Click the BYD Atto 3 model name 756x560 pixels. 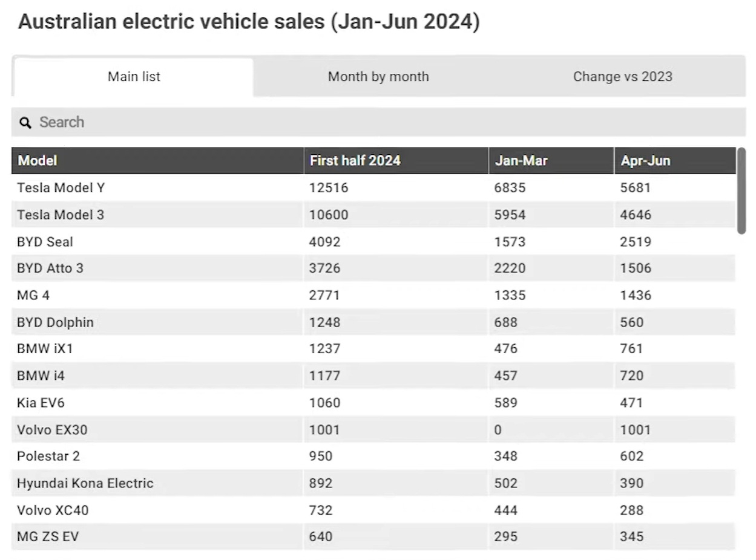coord(50,268)
